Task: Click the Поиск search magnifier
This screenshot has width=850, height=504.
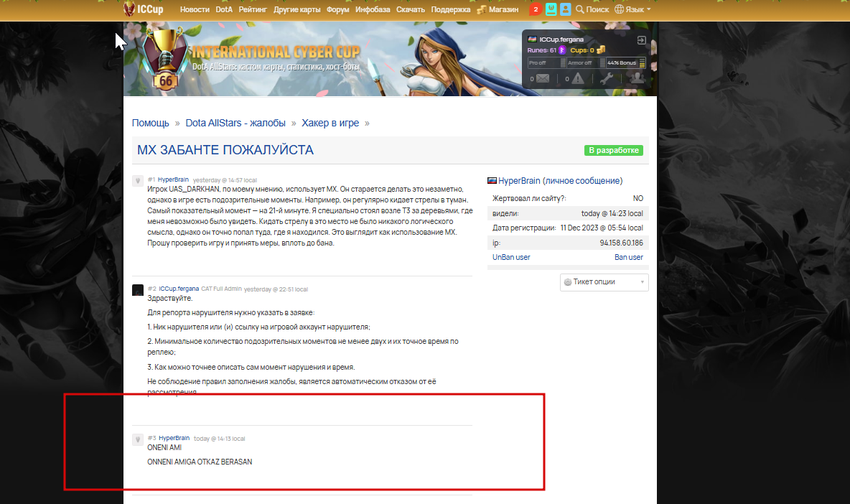Action: point(579,9)
